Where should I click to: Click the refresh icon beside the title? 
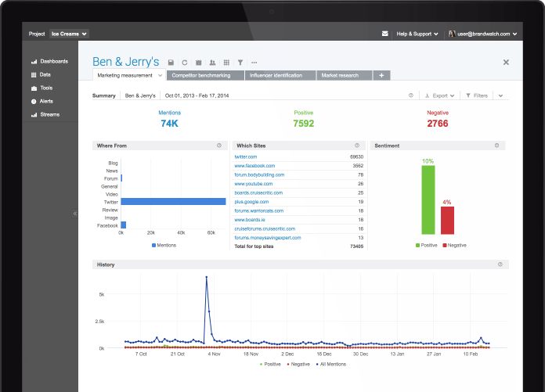pos(185,63)
